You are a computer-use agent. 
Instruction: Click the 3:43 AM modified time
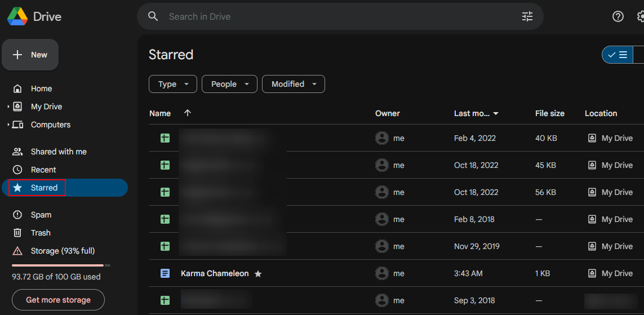(468, 273)
